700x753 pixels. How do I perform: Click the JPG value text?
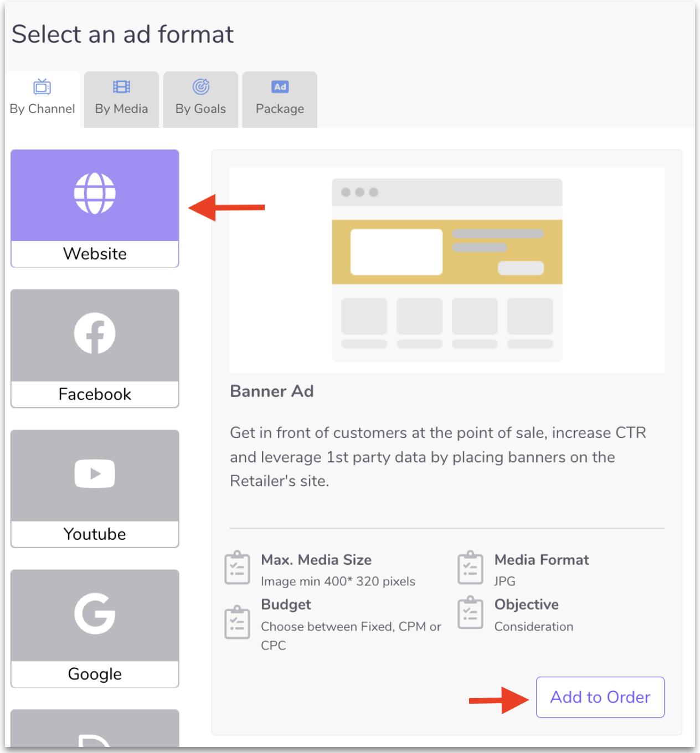505,581
